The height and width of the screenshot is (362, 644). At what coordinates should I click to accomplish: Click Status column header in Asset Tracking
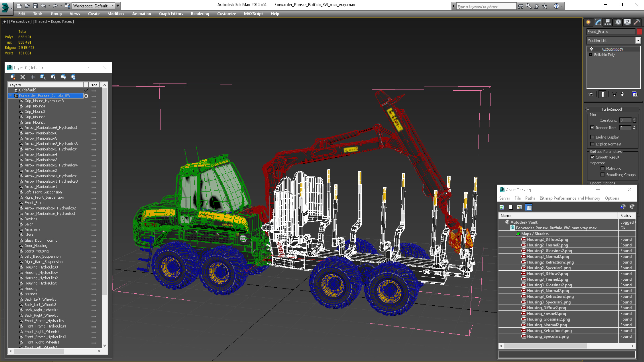627,215
